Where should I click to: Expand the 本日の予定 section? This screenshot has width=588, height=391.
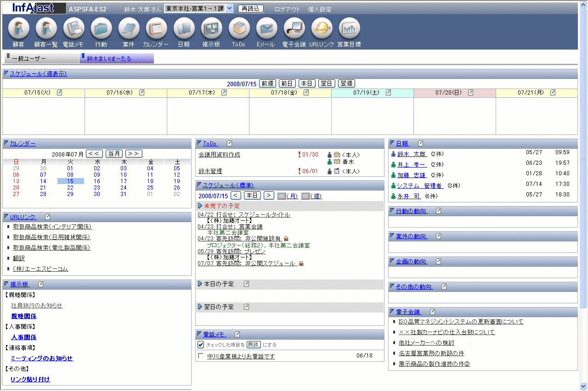tap(200, 284)
